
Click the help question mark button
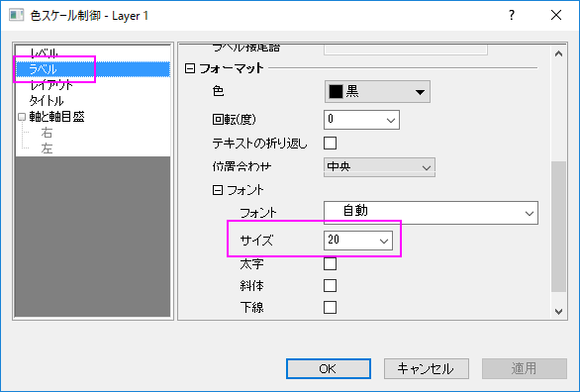click(512, 15)
